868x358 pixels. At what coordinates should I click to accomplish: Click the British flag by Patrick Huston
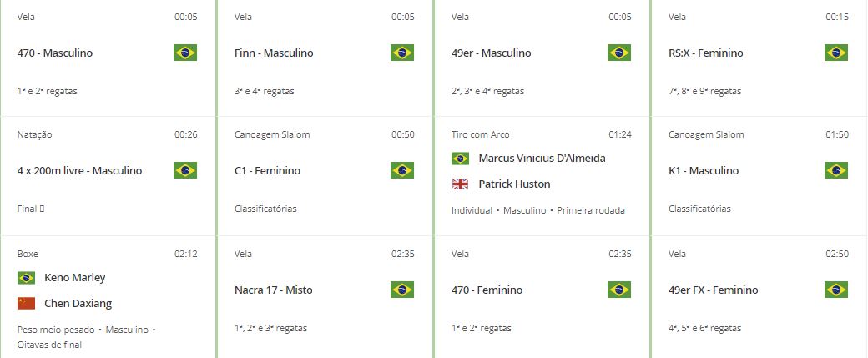click(460, 184)
